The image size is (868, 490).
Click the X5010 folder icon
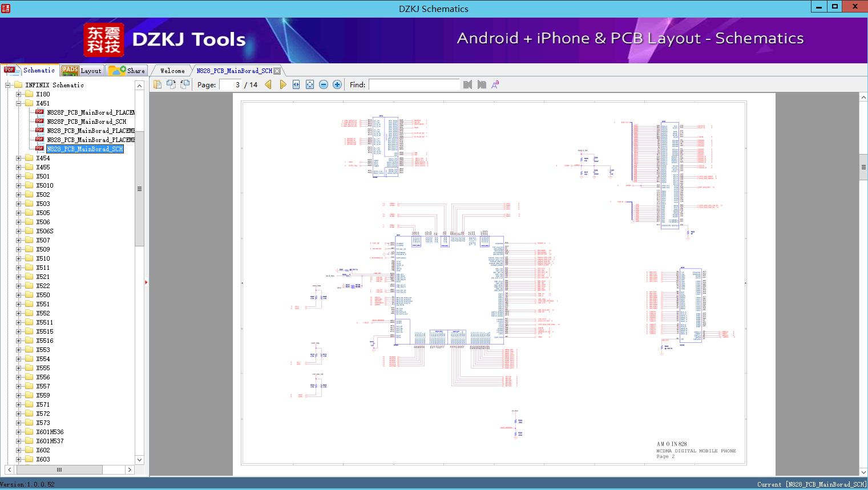coord(29,185)
